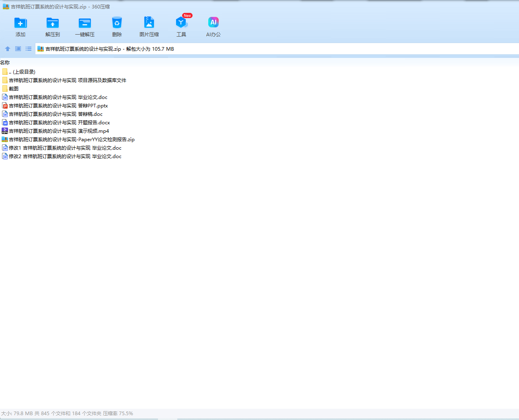Viewport: 519px width, 420px height.
Task: Open the 图片压缩 image compression tool
Action: click(x=149, y=22)
